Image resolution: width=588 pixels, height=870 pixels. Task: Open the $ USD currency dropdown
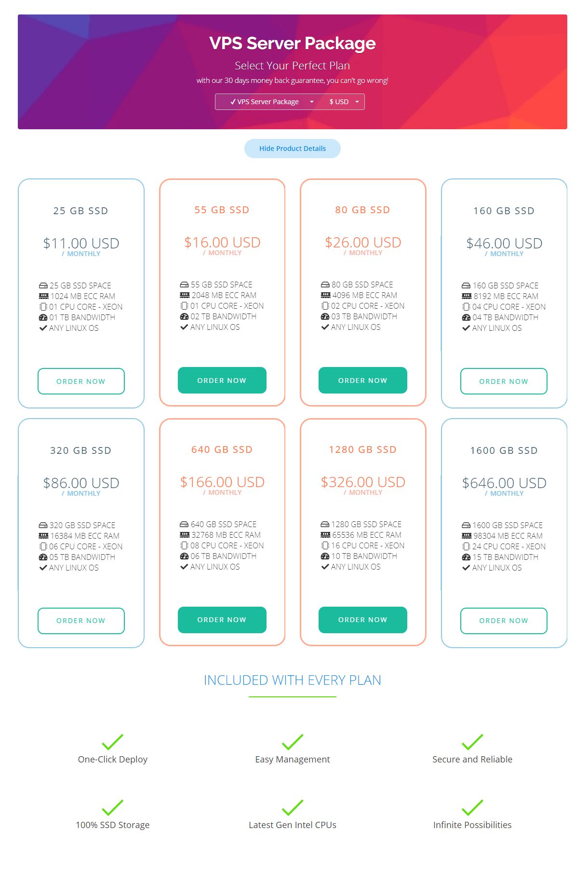(x=344, y=102)
